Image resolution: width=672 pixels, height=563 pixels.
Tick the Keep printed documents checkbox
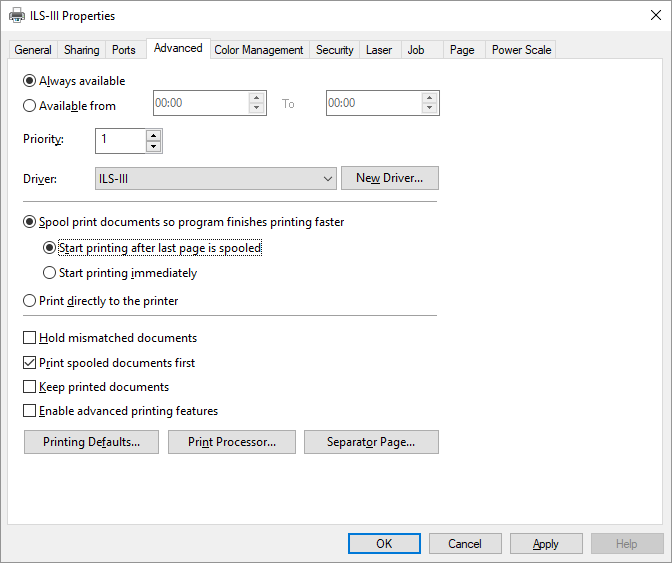point(29,386)
